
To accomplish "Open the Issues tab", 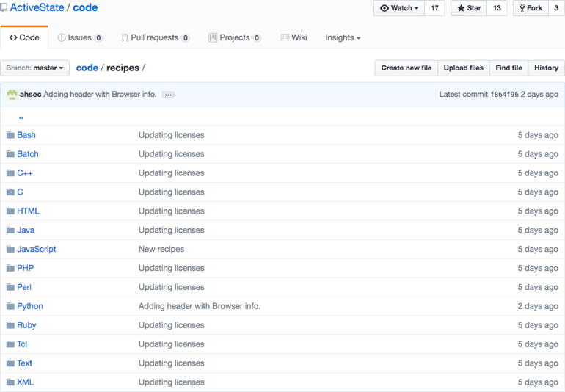I will coord(80,37).
